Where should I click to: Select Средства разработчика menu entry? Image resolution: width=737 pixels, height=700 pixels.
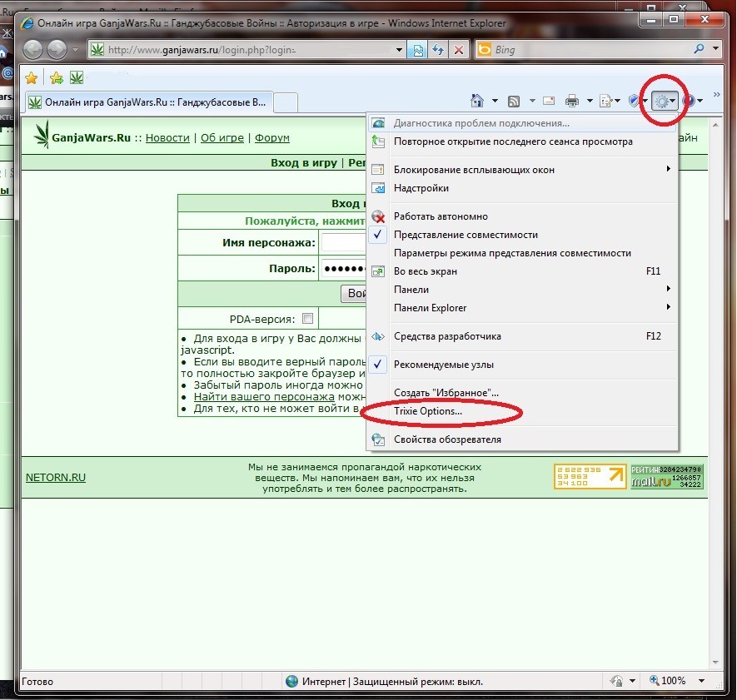click(x=521, y=336)
